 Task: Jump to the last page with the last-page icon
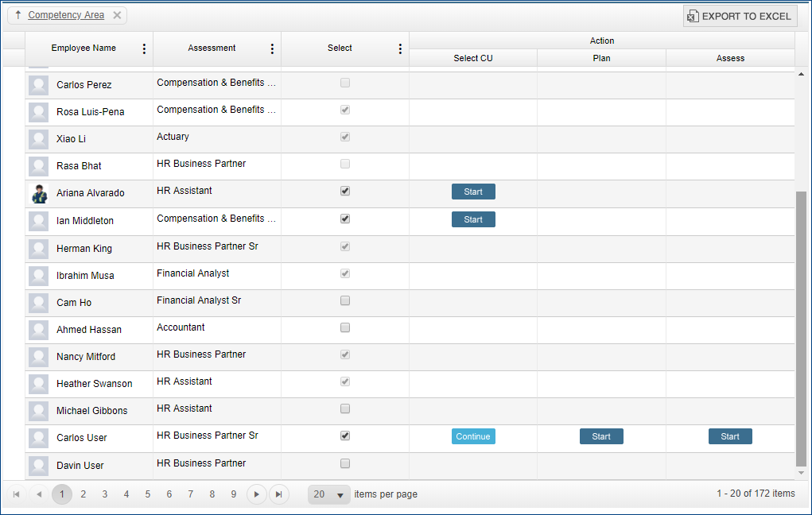278,494
